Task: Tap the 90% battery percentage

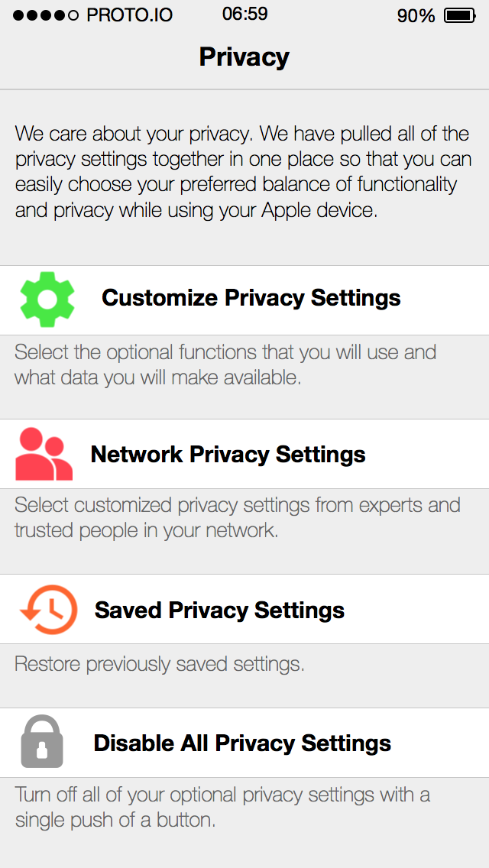Action: pyautogui.click(x=416, y=16)
